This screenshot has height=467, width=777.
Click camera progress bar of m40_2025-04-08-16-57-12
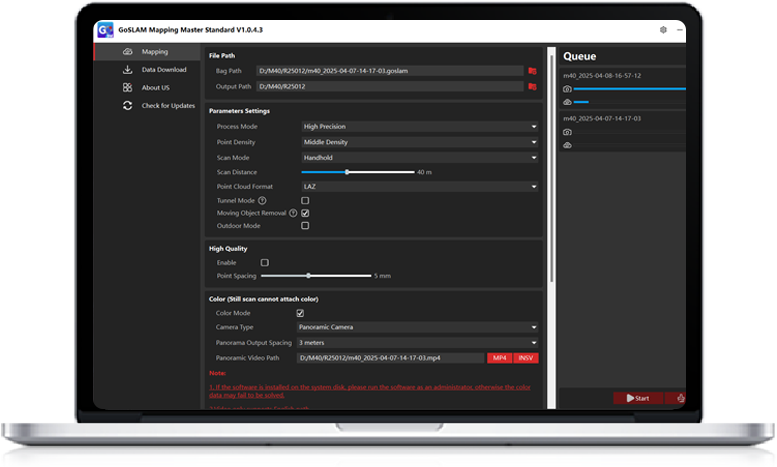630,89
